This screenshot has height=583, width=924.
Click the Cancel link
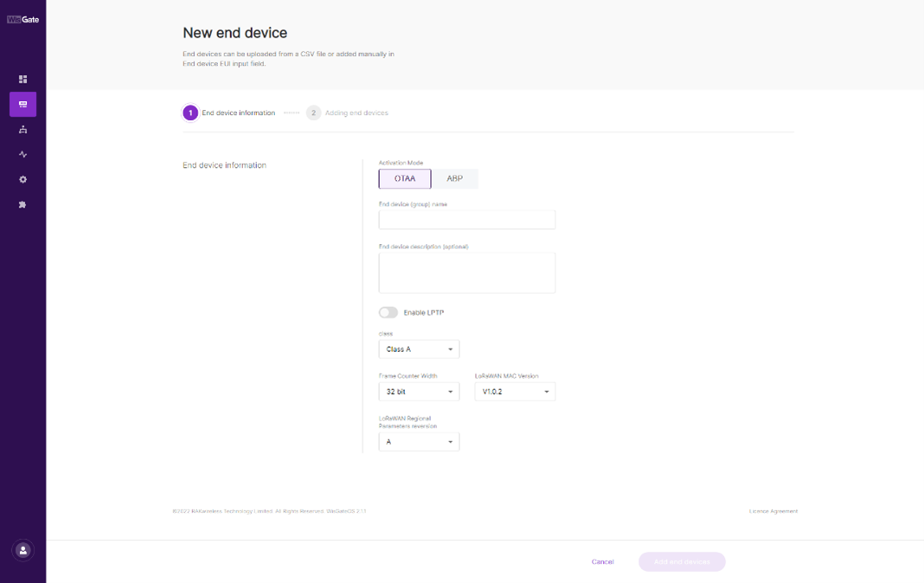coord(603,561)
